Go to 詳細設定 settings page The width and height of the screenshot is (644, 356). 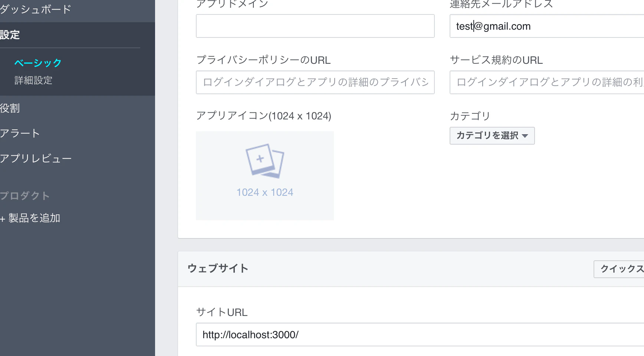(33, 80)
